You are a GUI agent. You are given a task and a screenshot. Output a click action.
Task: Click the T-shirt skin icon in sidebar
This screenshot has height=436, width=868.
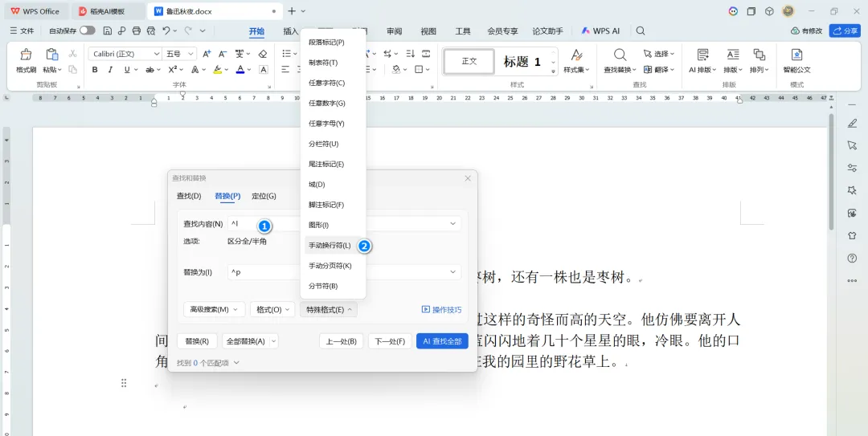coord(852,235)
